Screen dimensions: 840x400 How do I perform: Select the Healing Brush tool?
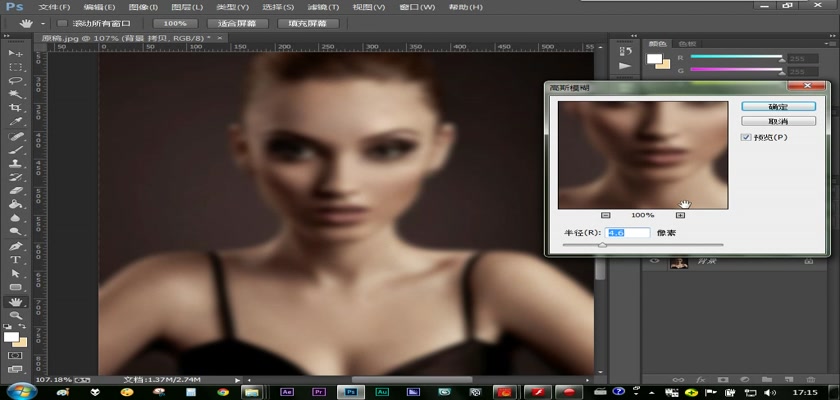click(x=16, y=137)
